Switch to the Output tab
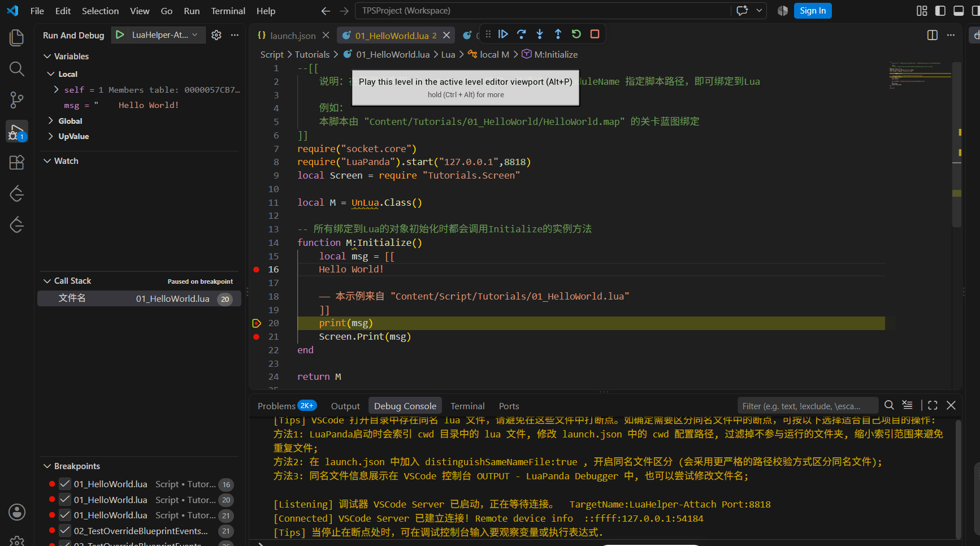The width and height of the screenshot is (980, 546). [345, 406]
